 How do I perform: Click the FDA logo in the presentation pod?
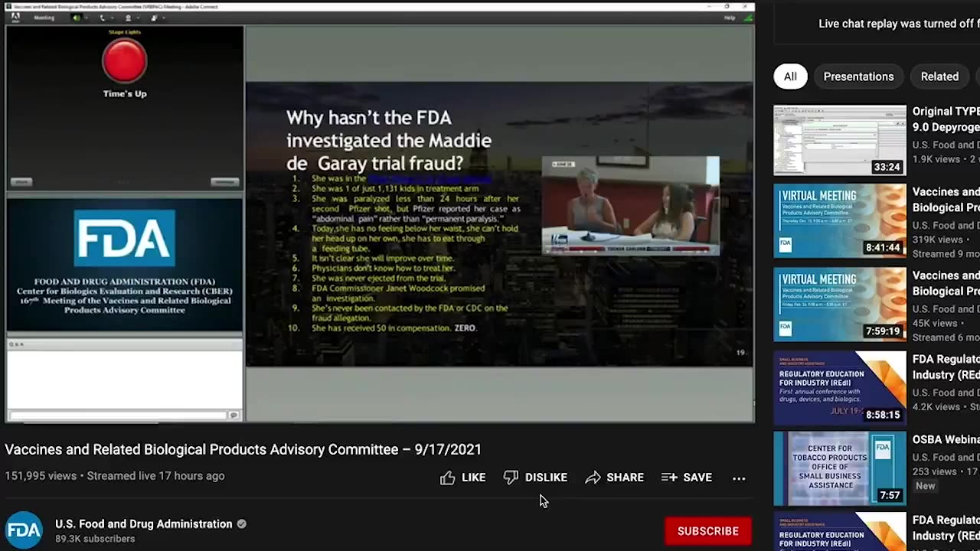tap(124, 238)
